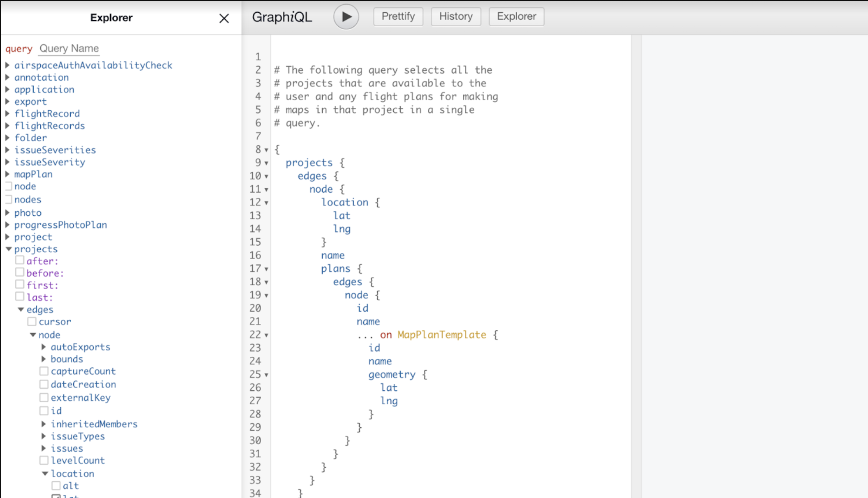Click the plans field in editor
Screen dimensions: 868x498
(x=336, y=269)
